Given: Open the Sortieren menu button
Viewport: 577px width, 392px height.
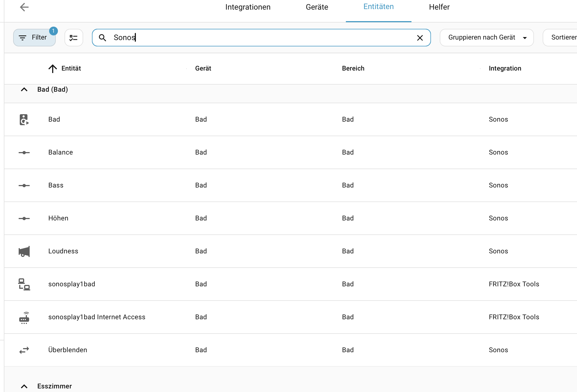Looking at the screenshot, I should point(563,38).
